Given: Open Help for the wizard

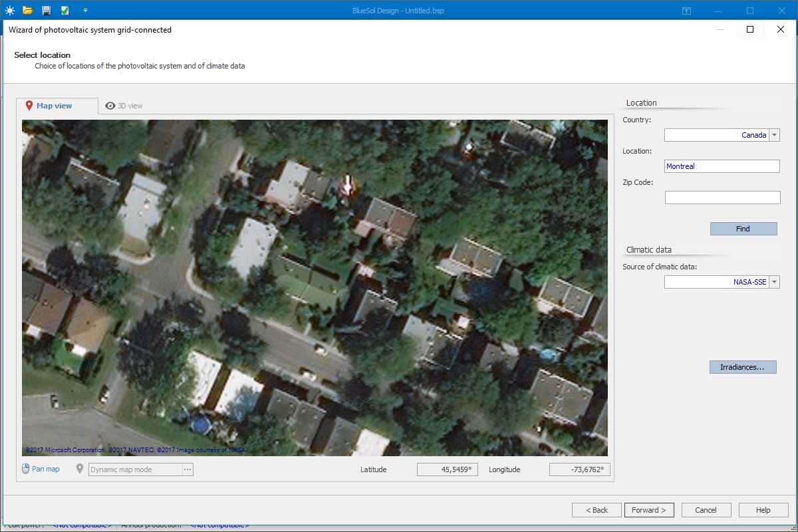Looking at the screenshot, I should pyautogui.click(x=763, y=510).
